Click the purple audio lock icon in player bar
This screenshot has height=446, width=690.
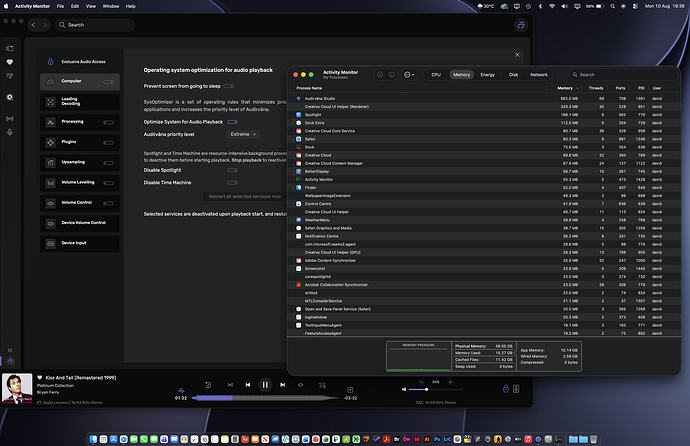[506, 389]
